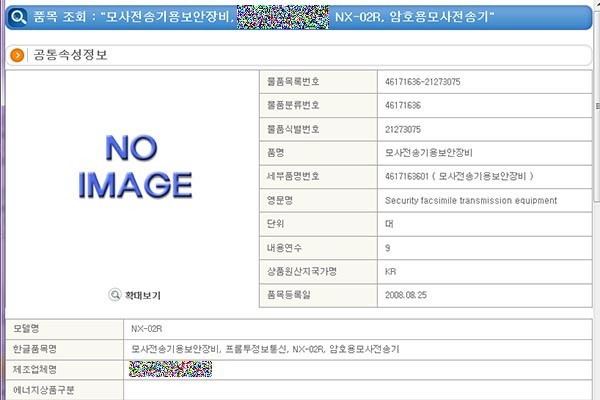Image resolution: width=600 pixels, height=400 pixels.
Task: Select the value 21273075
Action: [403, 129]
